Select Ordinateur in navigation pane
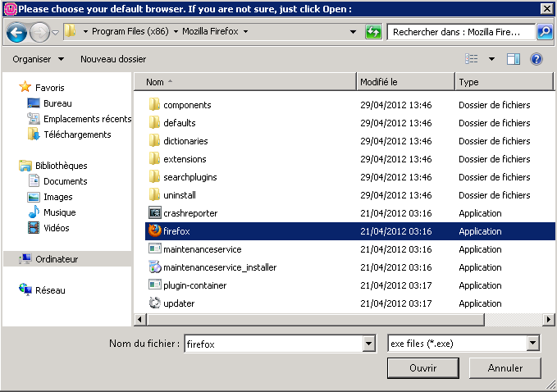 point(57,259)
